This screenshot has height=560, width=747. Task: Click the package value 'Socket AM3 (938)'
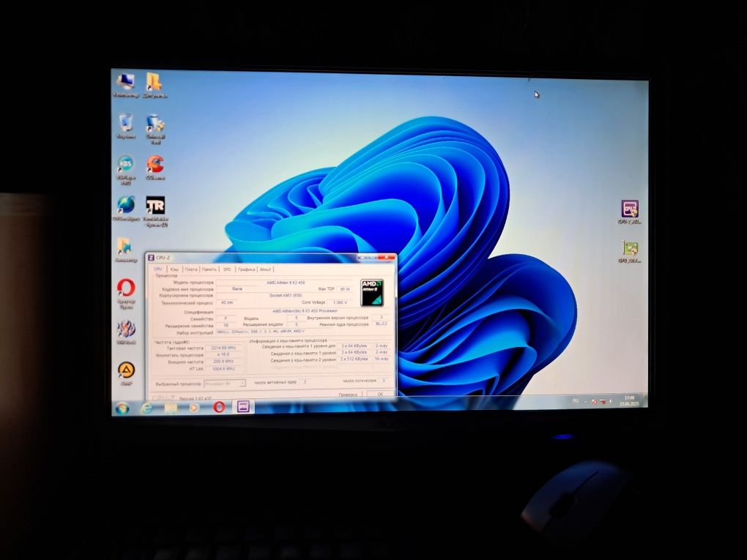point(286,296)
